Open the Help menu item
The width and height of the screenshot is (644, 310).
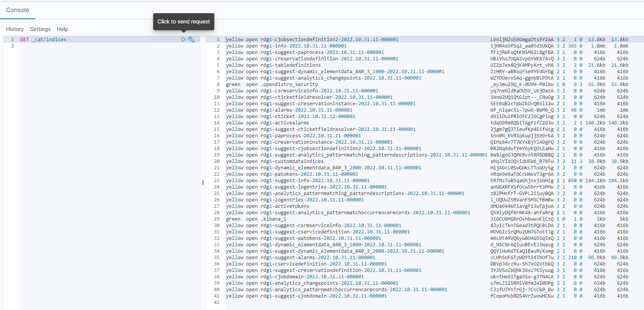click(x=62, y=29)
